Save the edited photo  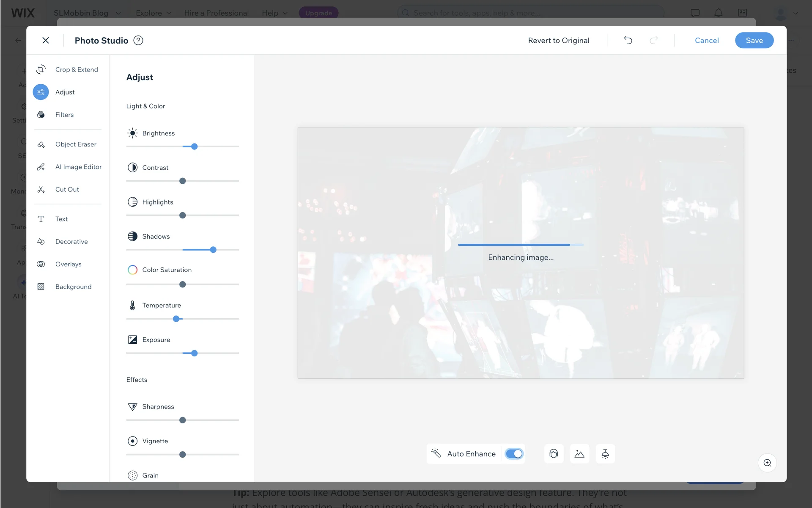click(x=754, y=40)
